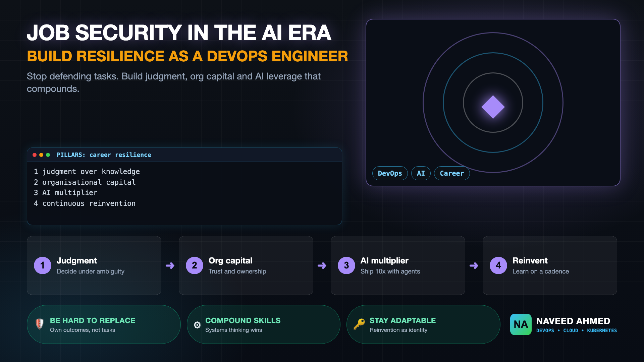Click 'PILLARS: career resilience' title text
This screenshot has width=644, height=362.
tap(104, 155)
